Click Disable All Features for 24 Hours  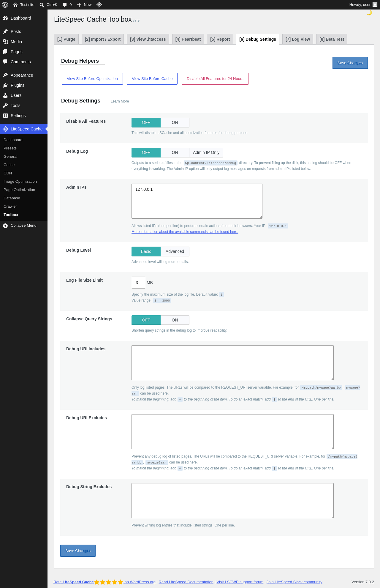(215, 79)
